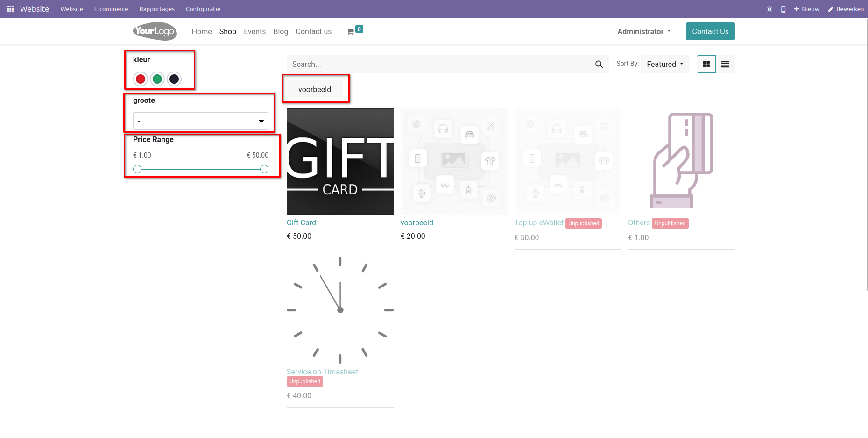Toggle the green kleur filter

pos(157,79)
